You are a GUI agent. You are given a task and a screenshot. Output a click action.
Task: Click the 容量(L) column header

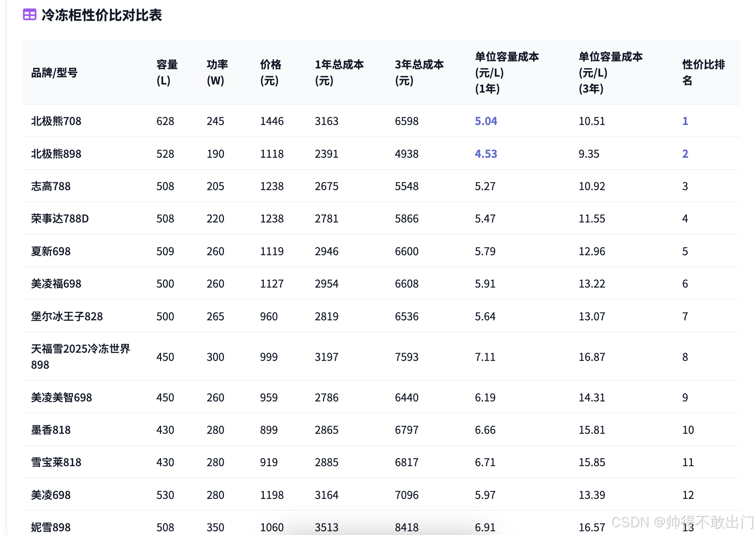167,73
